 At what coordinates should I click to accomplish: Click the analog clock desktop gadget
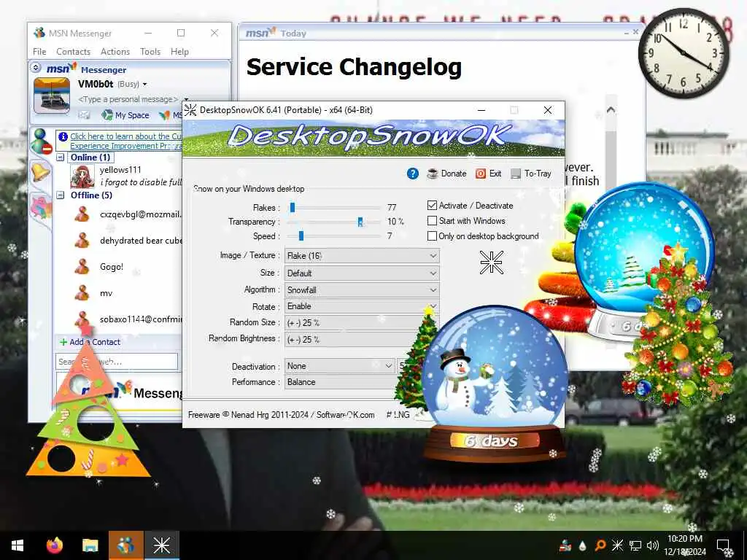coord(683,52)
